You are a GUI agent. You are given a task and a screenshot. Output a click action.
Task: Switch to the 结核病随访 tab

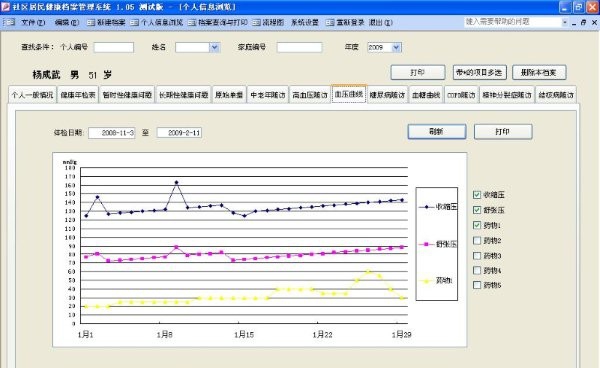click(556, 95)
